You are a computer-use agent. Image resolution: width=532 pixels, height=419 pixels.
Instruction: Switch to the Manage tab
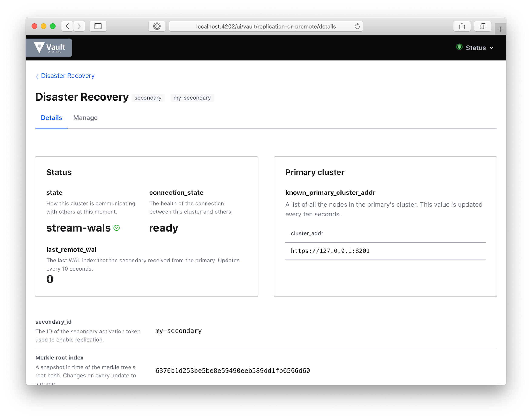85,118
